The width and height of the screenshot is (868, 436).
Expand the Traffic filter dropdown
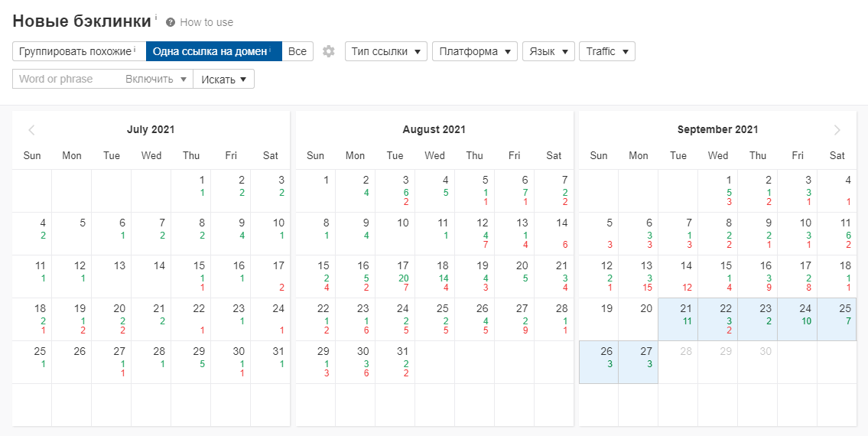[606, 51]
